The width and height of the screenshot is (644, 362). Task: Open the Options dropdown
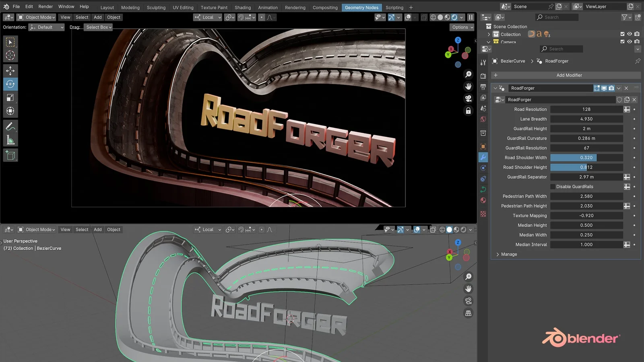[x=461, y=27]
